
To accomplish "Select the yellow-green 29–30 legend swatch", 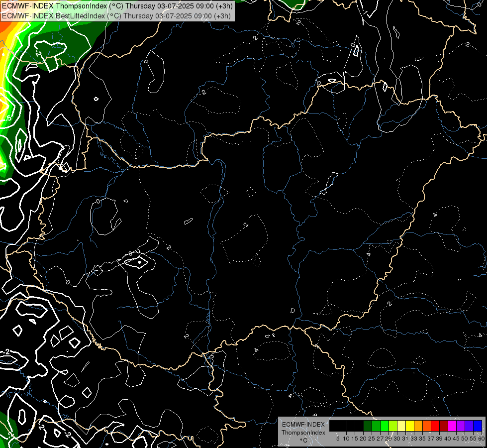I will pos(393,426).
